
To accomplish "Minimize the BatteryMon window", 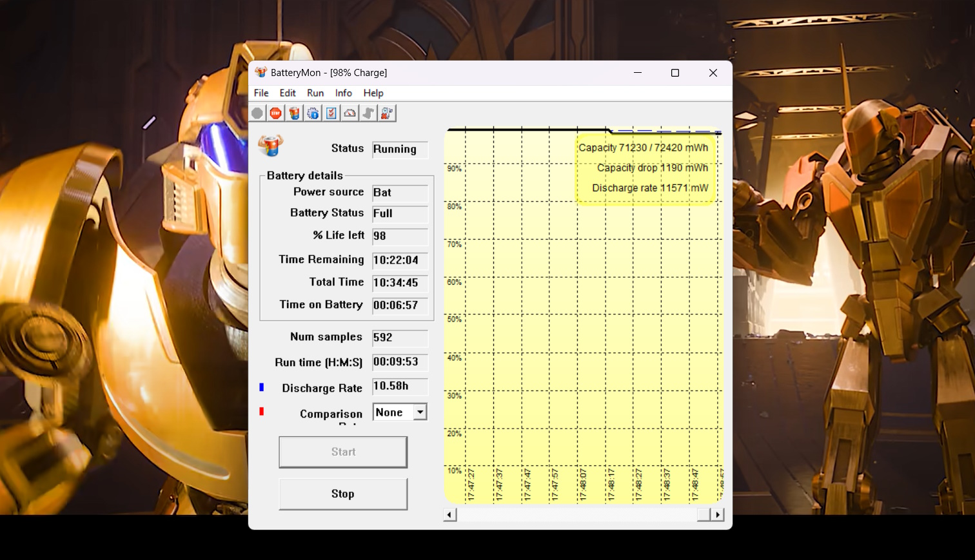I will tap(638, 73).
